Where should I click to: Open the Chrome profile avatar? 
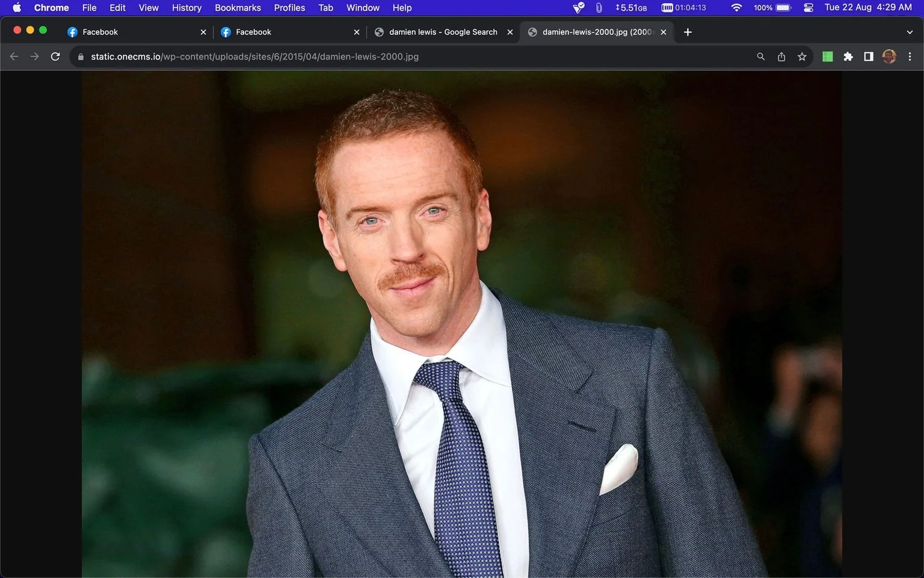889,57
